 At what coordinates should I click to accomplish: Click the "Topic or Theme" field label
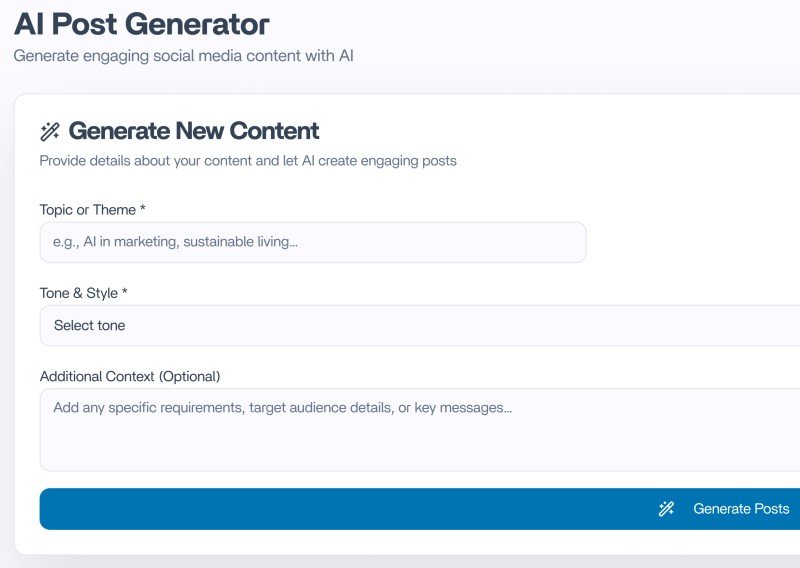click(87, 209)
